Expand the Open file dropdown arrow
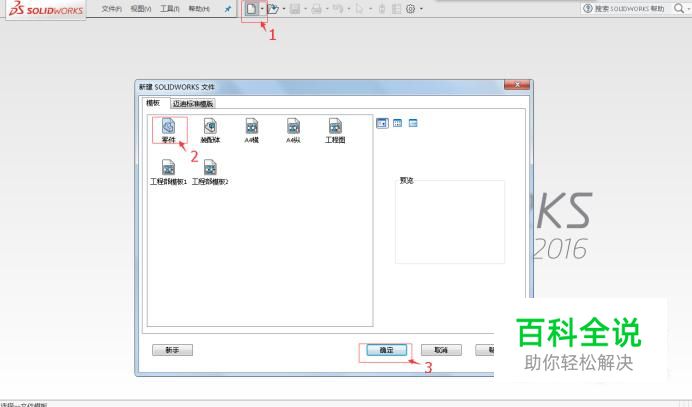 click(284, 9)
